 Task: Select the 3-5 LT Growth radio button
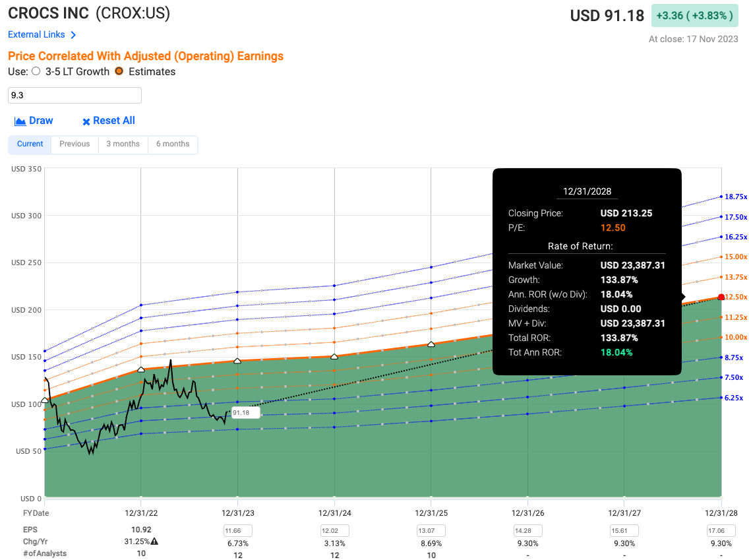point(36,71)
